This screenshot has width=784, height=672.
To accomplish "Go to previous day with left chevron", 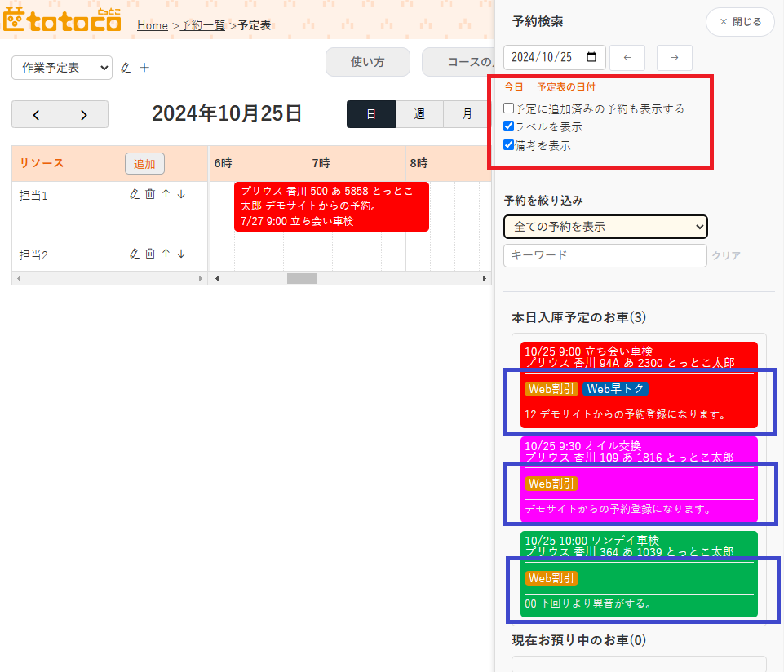I will click(36, 114).
